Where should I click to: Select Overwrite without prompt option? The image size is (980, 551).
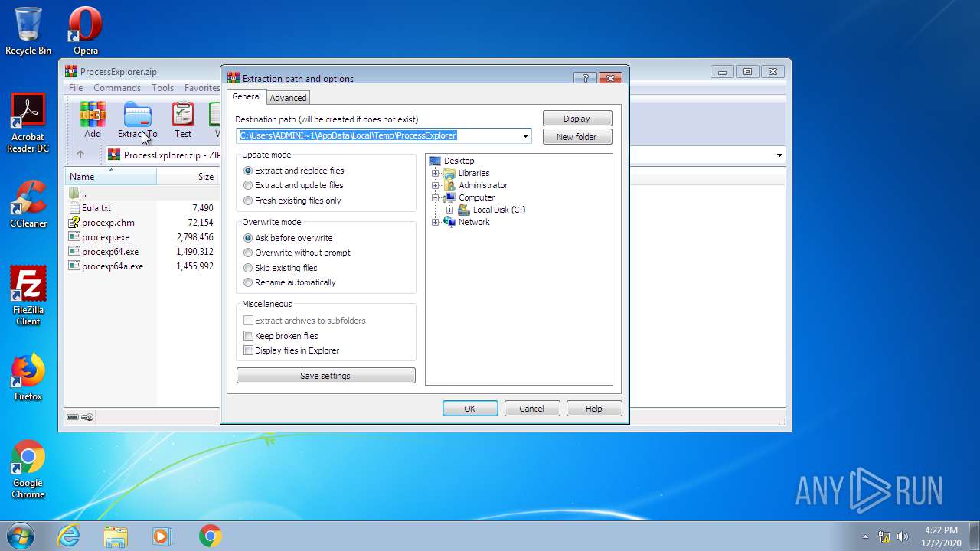(297, 253)
